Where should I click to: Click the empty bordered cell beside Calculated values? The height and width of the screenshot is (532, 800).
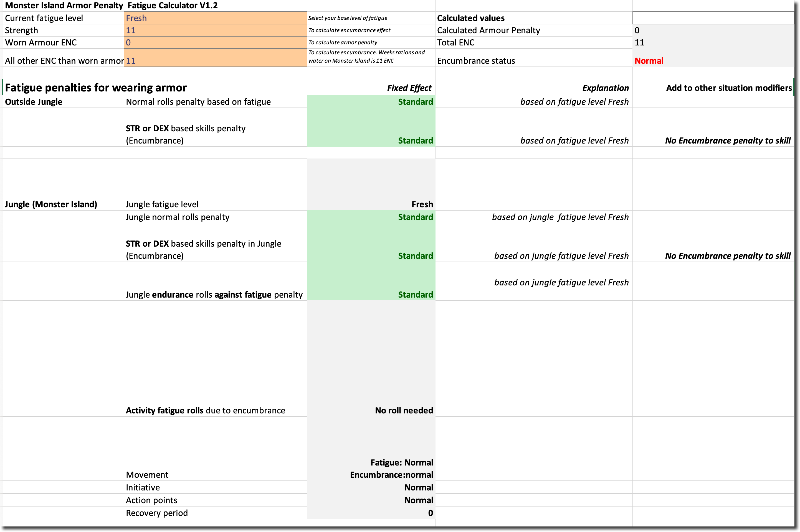(713, 18)
